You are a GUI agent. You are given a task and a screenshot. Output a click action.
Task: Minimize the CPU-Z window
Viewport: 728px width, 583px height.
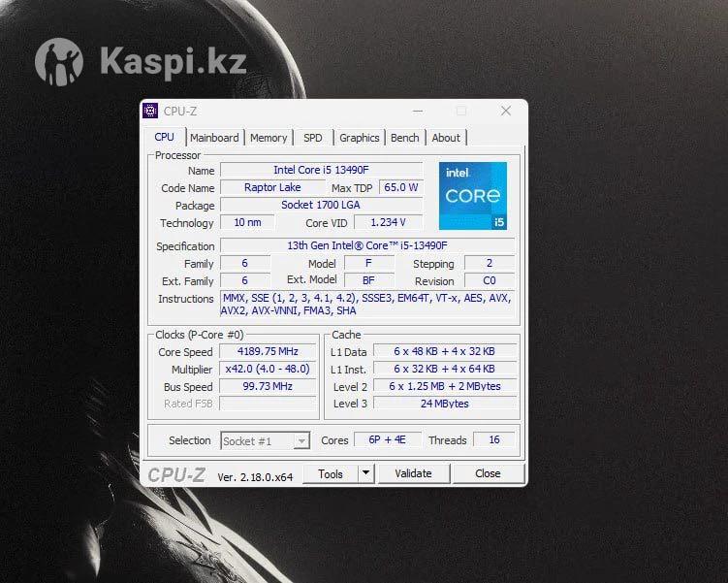[x=417, y=112]
